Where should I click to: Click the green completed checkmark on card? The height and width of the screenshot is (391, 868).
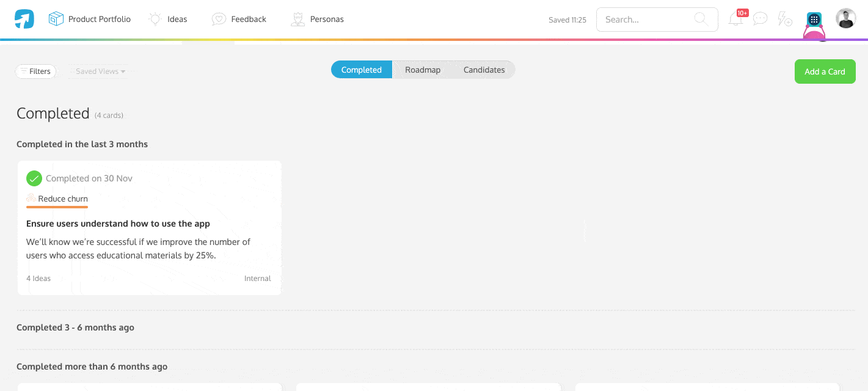pos(34,178)
